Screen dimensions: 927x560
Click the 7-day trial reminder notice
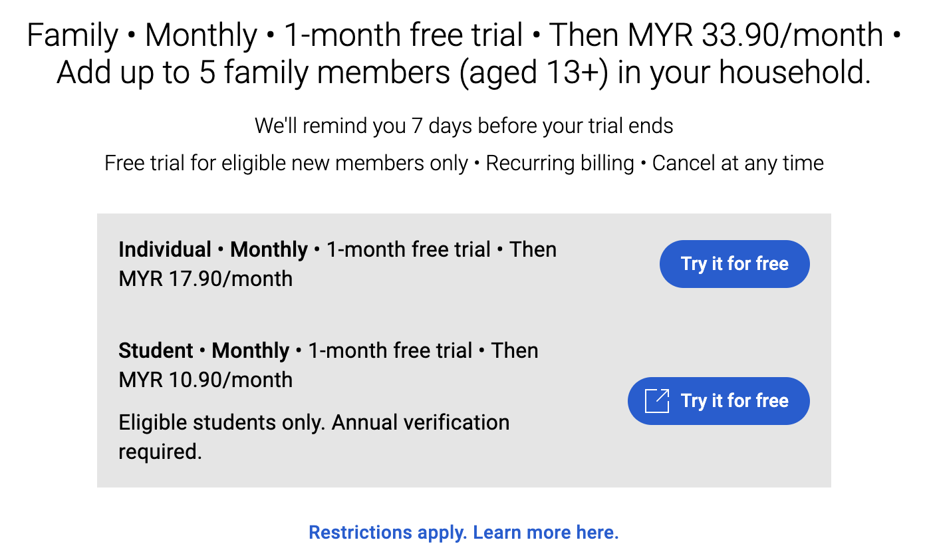click(x=464, y=126)
